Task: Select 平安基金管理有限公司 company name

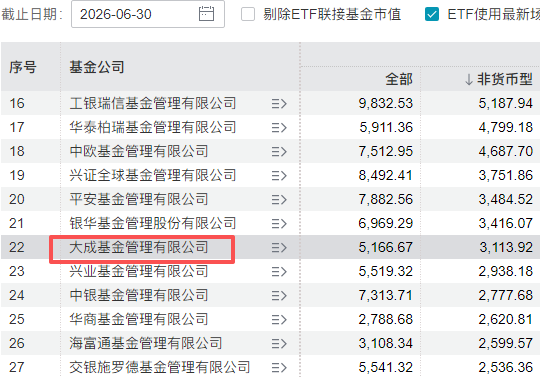Action: pos(139,199)
